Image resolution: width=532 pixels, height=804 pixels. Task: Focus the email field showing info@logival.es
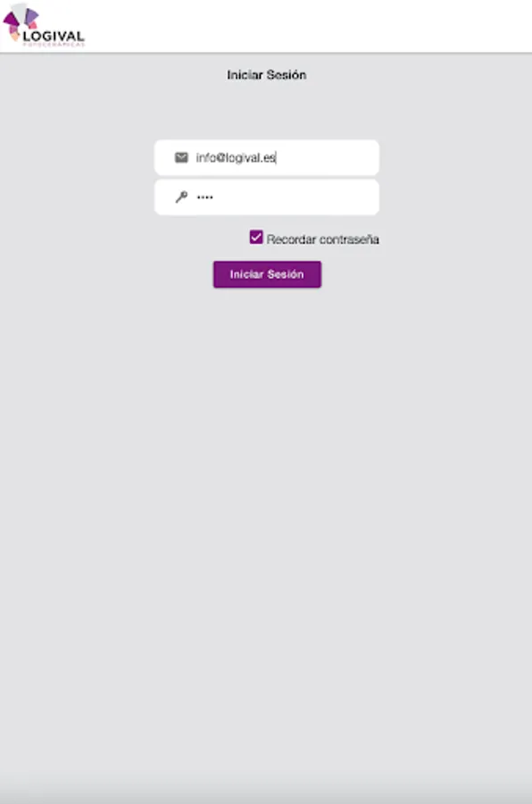coord(267,157)
